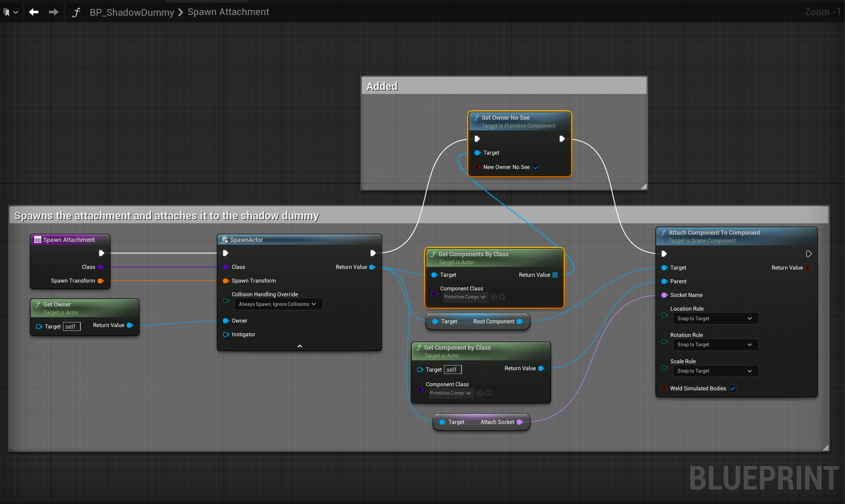This screenshot has width=845, height=504.
Task: Click the SpawnActor output execution pin
Action: pos(373,253)
